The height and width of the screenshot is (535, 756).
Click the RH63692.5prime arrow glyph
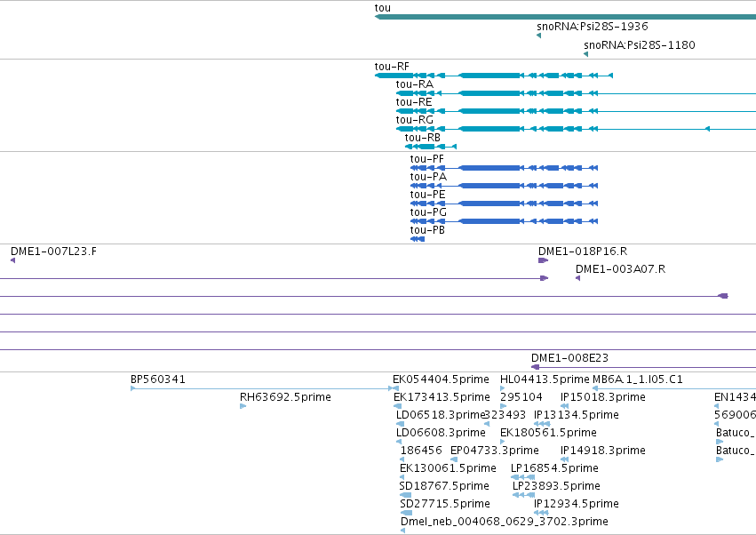(243, 406)
